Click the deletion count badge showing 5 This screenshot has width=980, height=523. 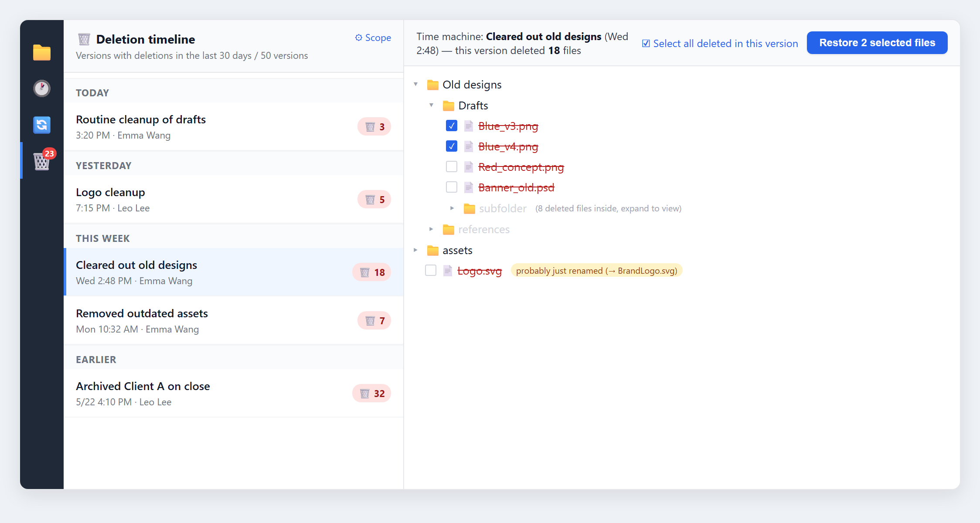[374, 200]
